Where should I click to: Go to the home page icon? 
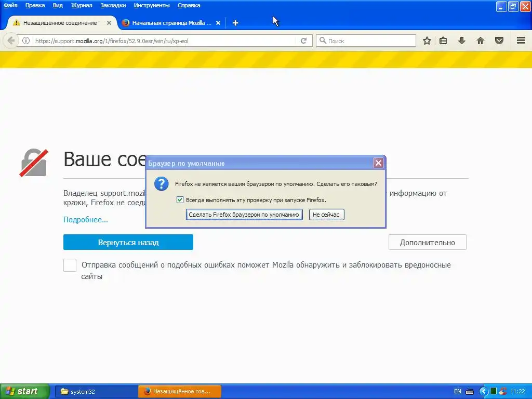481,41
